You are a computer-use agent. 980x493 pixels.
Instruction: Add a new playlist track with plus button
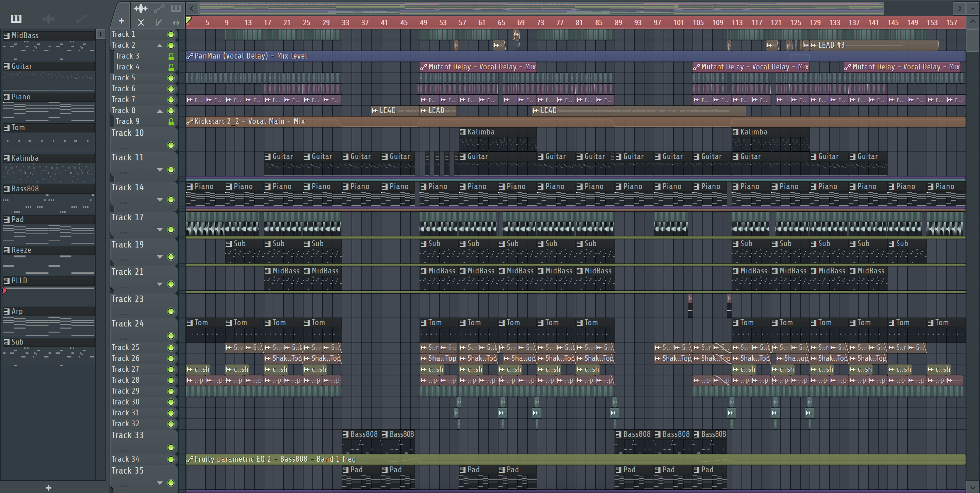click(121, 21)
